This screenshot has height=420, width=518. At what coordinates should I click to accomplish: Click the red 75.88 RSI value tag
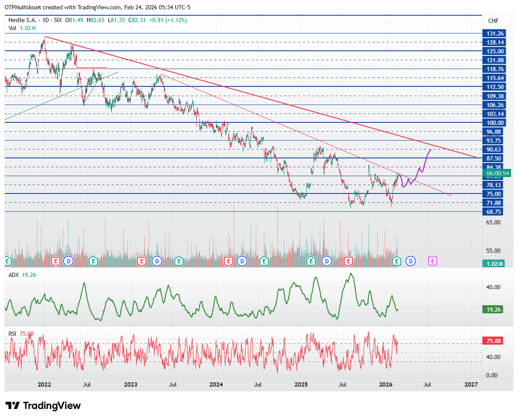coord(494,341)
